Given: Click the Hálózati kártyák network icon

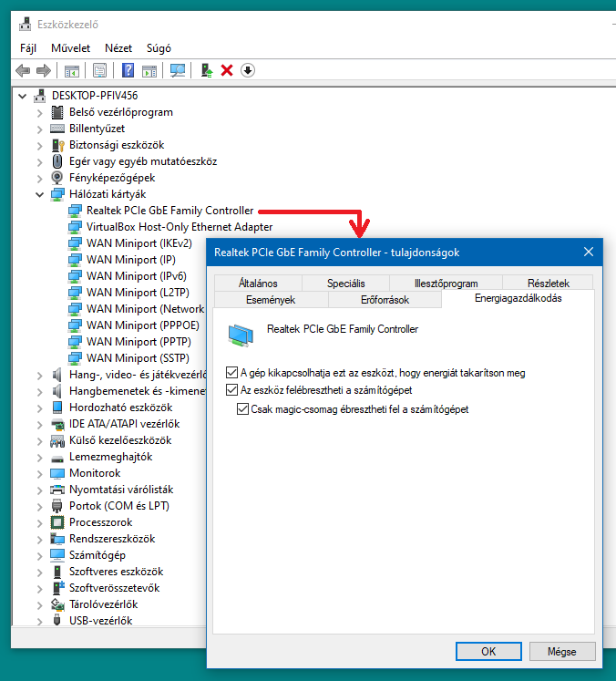Looking at the screenshot, I should pyautogui.click(x=57, y=194).
